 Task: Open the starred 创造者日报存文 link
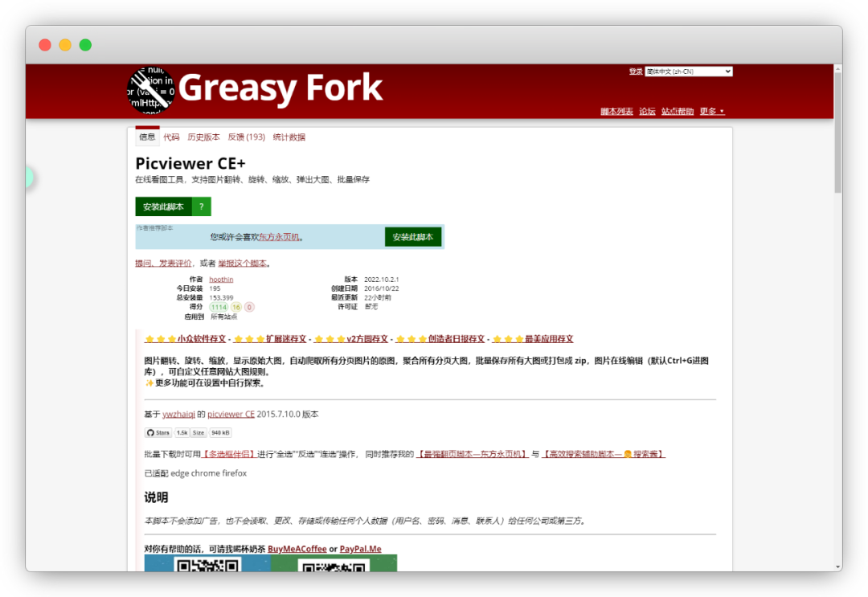pyautogui.click(x=440, y=338)
